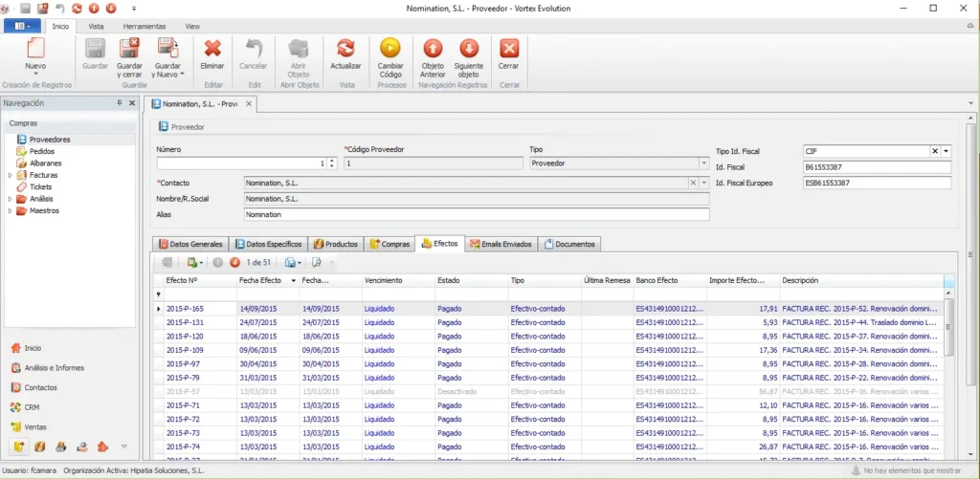Click the Cambiar Código icon
Image resolution: width=980 pixels, height=479 pixels.
coord(390,49)
